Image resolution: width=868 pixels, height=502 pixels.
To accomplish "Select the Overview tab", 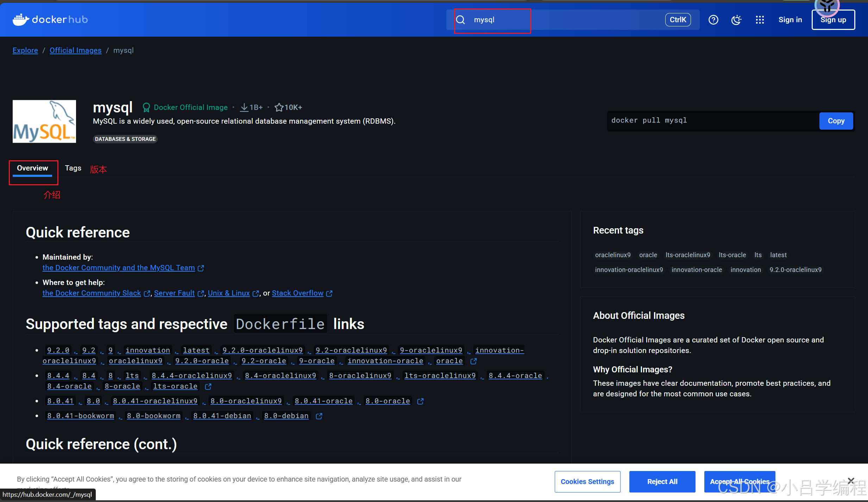I will coord(32,168).
